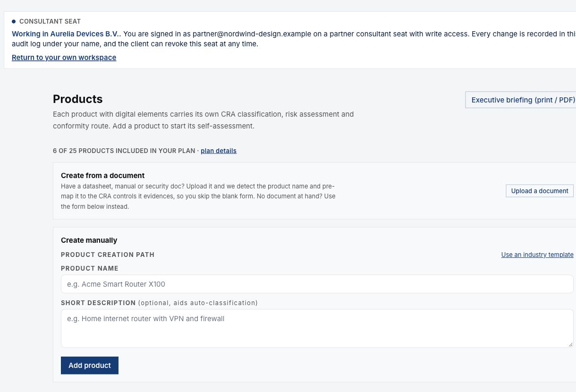Focus the Short Description text area

(317, 329)
